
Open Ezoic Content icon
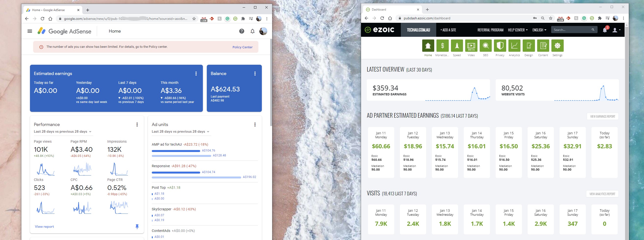543,46
